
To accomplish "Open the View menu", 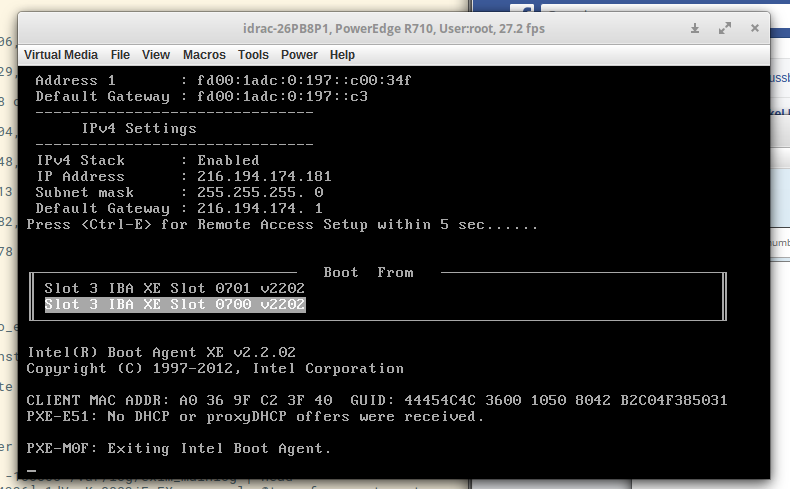I will [x=156, y=55].
